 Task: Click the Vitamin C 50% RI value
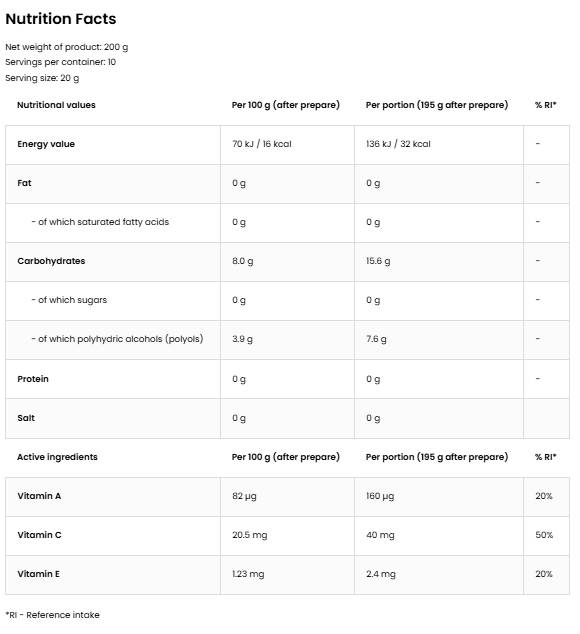tap(544, 535)
